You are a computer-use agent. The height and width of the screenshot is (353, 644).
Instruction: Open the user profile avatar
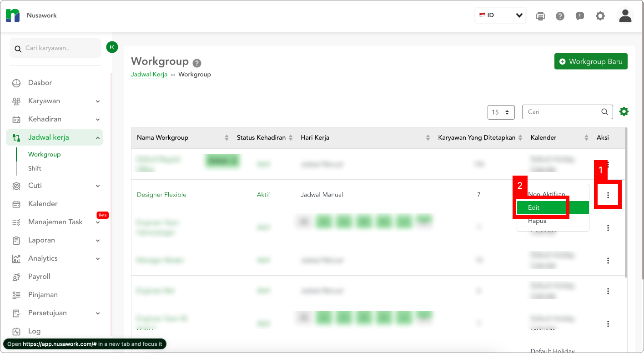coord(625,15)
